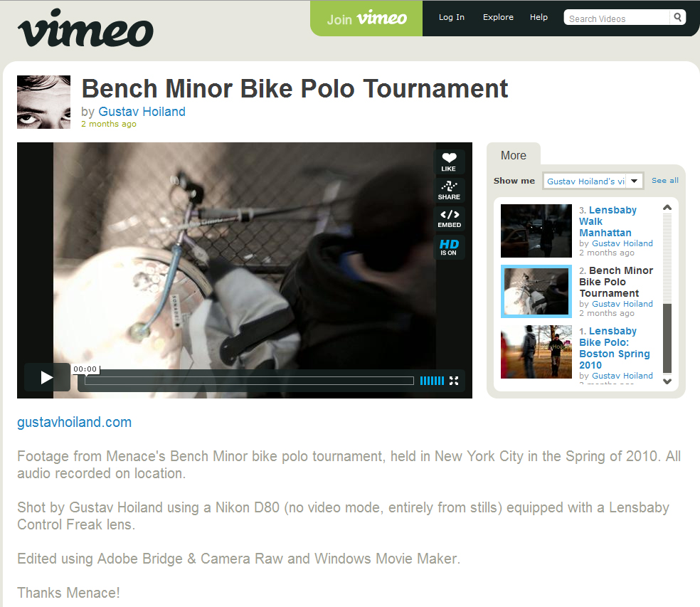Click the Like heart icon
This screenshot has height=607, width=700.
[449, 162]
